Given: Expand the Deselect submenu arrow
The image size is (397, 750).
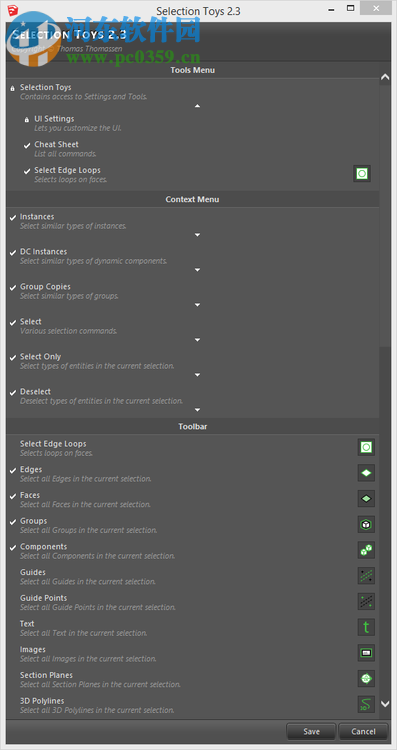Looking at the screenshot, I should tap(198, 409).
